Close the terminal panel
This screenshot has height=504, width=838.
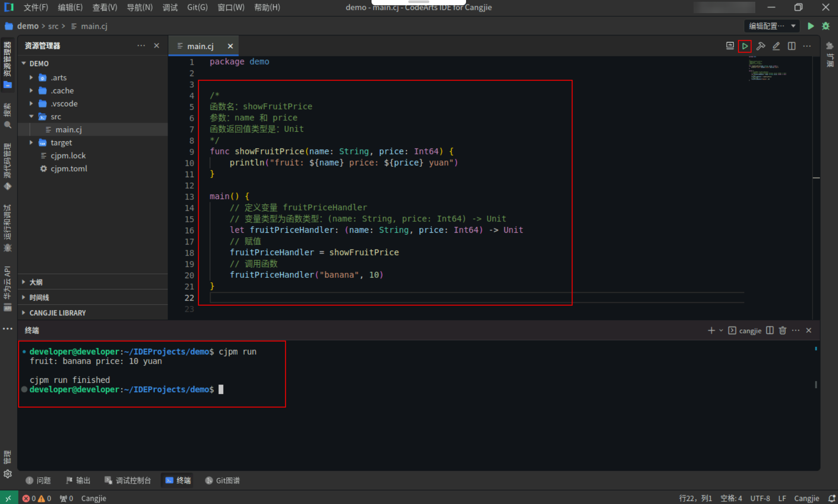pos(809,330)
